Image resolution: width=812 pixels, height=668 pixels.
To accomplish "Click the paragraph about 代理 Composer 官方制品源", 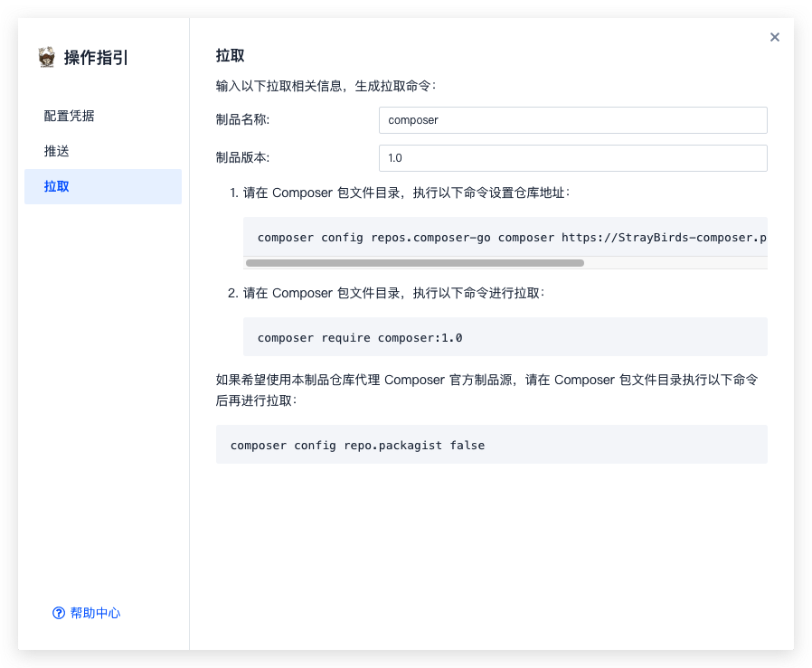I will 486,390.
